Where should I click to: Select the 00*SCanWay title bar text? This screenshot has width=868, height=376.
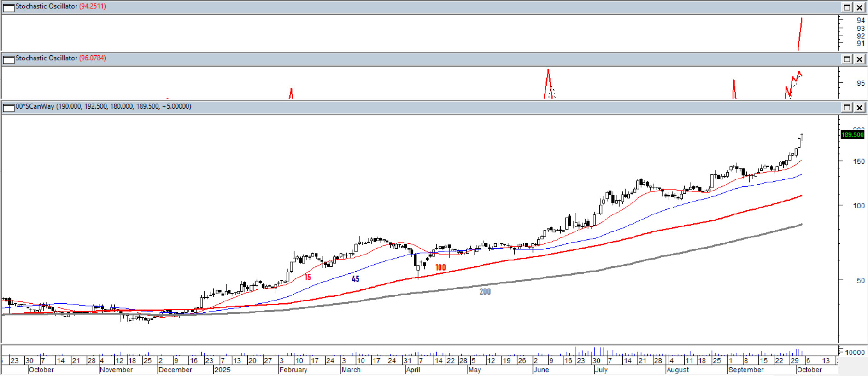[103, 106]
